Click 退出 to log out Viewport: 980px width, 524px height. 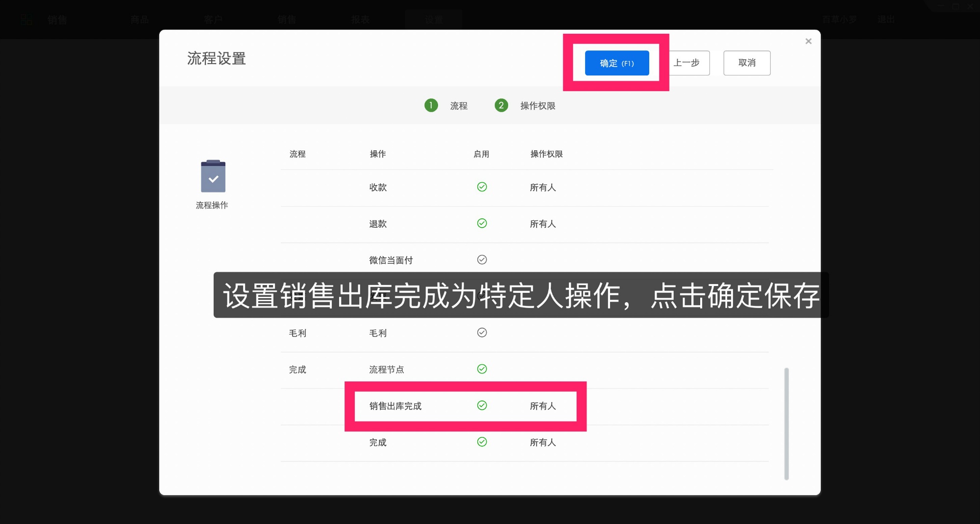[x=886, y=19]
